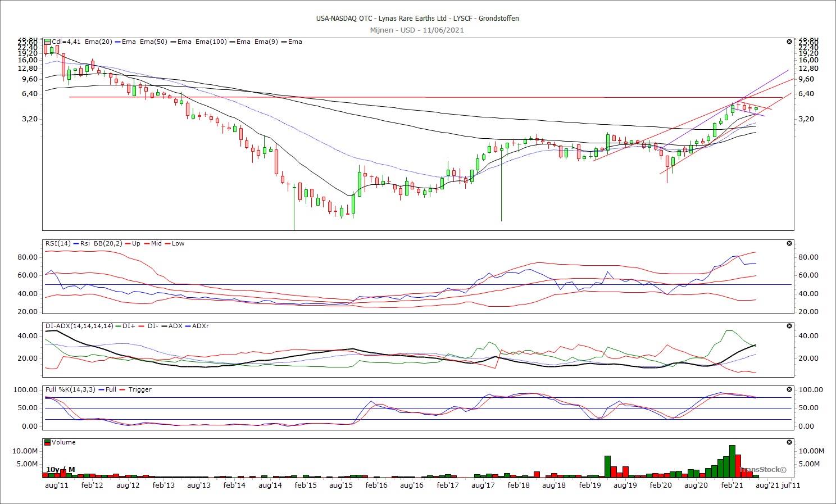This screenshot has height=504, width=836.
Task: Close the Volume panel
Action: point(789,442)
